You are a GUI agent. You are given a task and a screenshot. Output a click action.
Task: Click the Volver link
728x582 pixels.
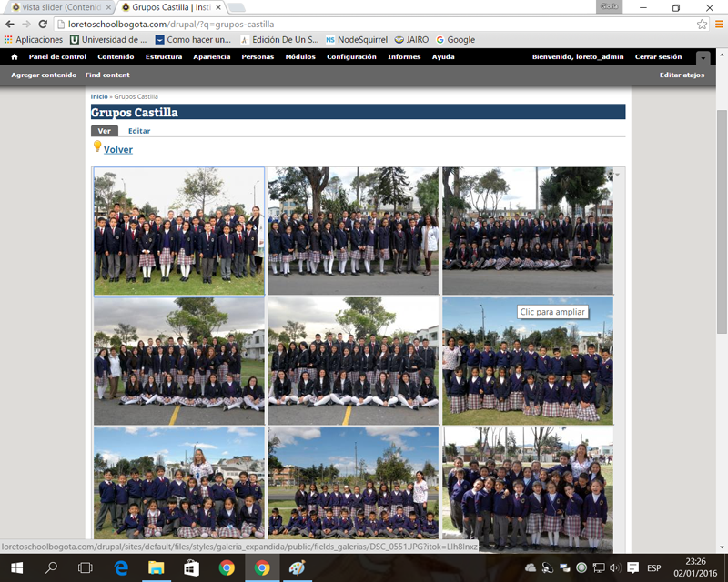click(x=117, y=149)
